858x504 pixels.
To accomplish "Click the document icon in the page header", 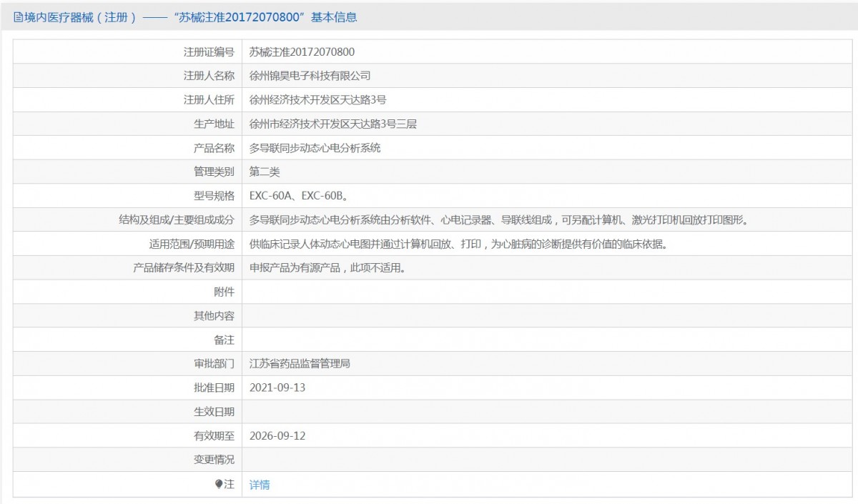I will [x=18, y=17].
